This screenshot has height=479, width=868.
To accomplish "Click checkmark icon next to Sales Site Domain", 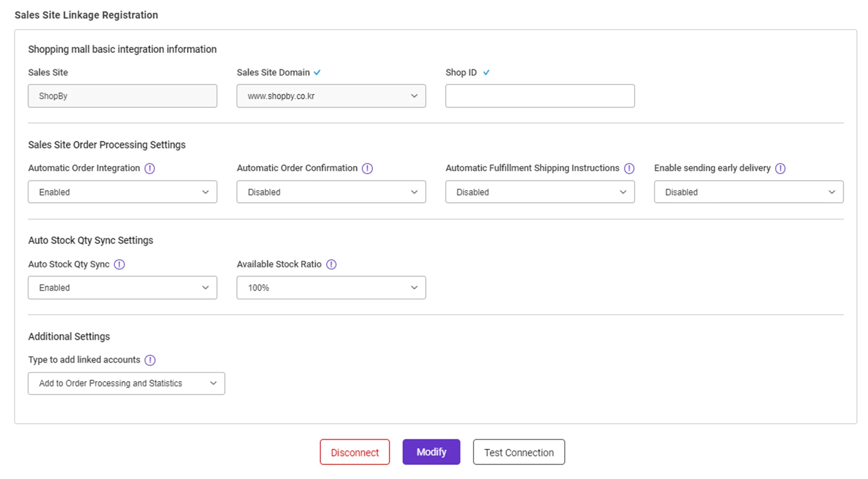I will coord(317,72).
